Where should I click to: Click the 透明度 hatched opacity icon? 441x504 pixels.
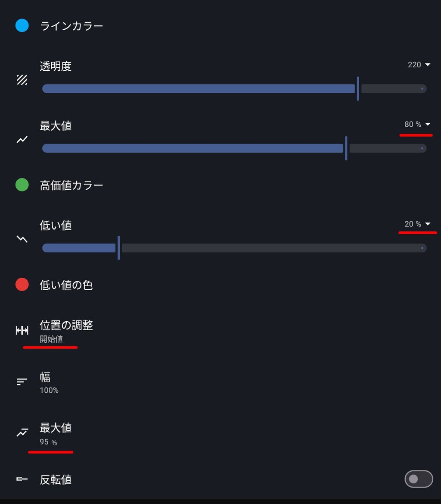(x=22, y=80)
